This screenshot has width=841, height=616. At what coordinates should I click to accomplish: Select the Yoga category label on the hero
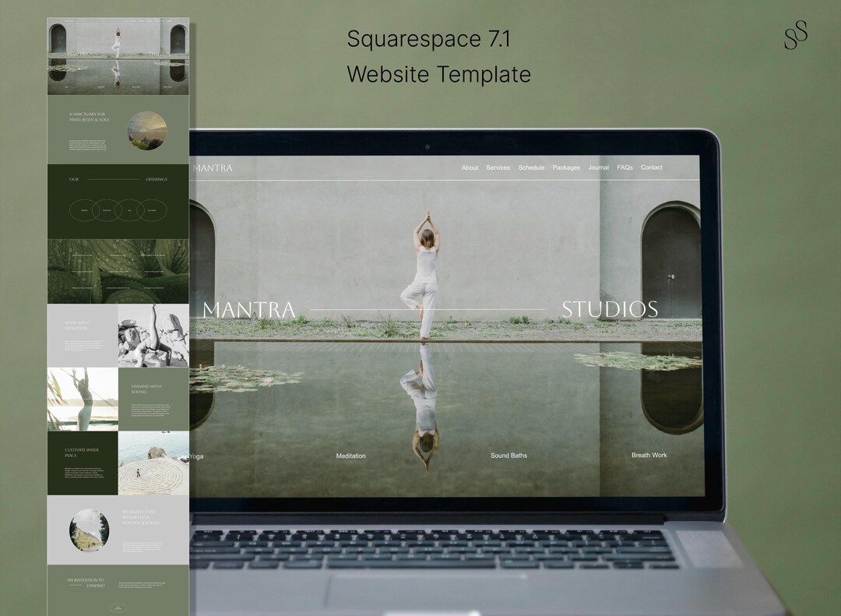[x=195, y=456]
